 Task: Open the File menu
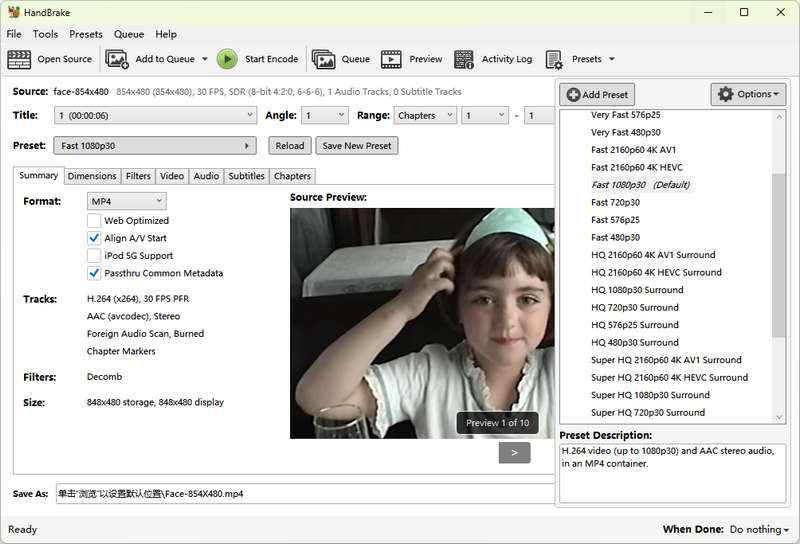coord(14,34)
